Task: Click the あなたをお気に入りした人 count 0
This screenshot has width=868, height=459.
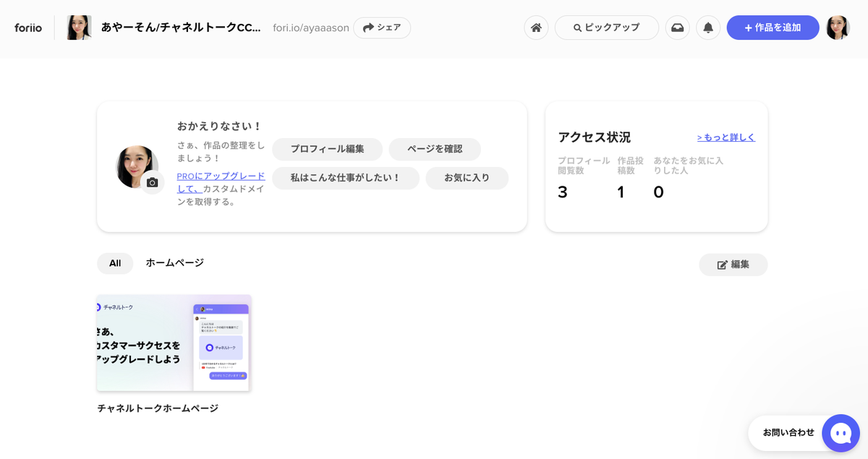Action: (658, 192)
